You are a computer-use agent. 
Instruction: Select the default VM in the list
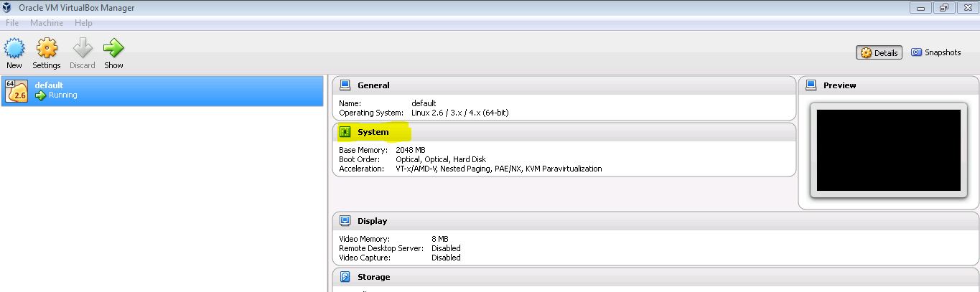click(162, 90)
